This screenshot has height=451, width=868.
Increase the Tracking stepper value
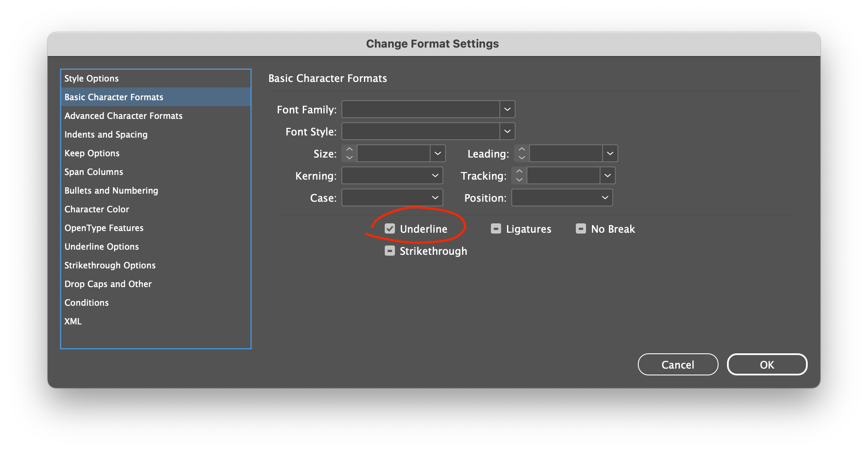coord(519,172)
